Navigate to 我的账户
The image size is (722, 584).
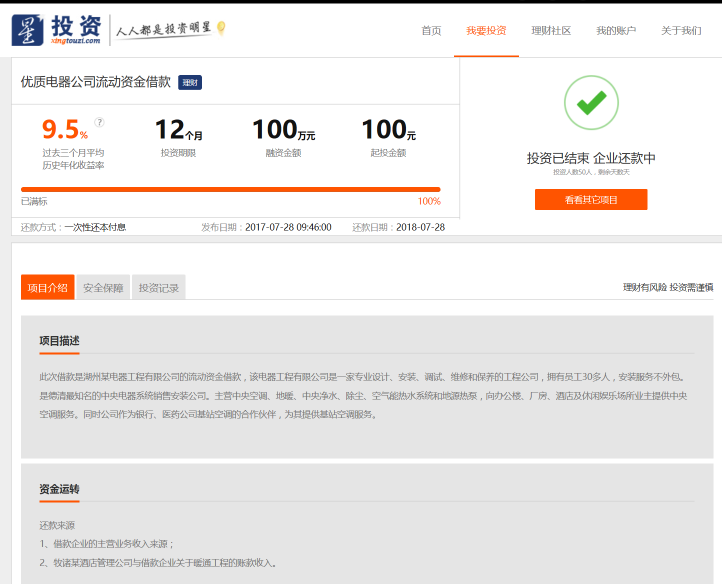coord(616,31)
